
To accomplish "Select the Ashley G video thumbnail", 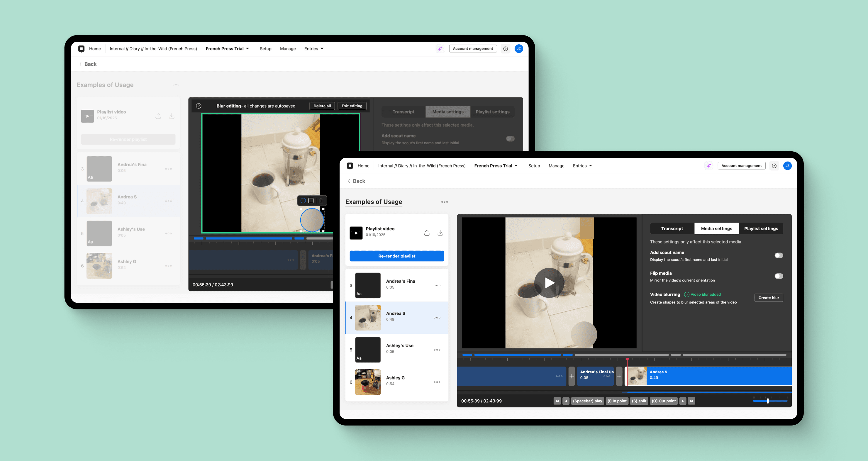I will [368, 382].
